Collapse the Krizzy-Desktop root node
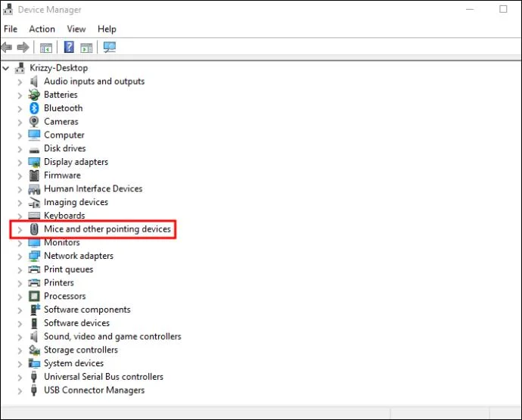 coord(6,68)
